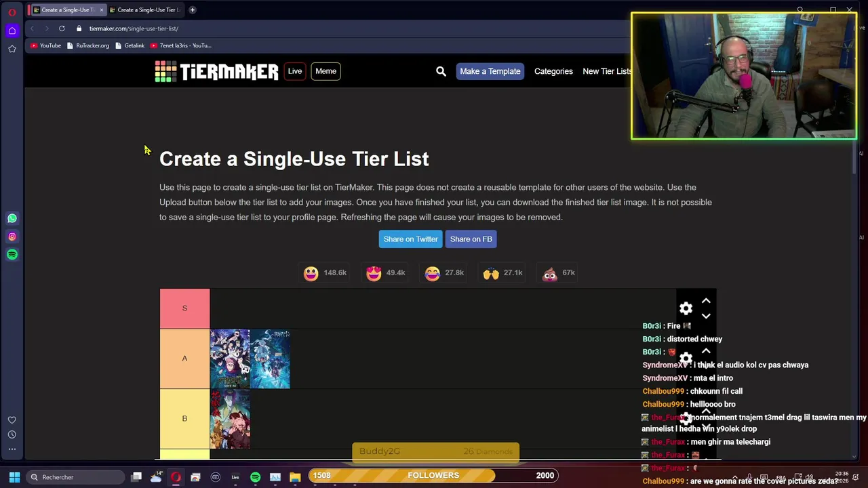Open the YouTube bookmark

(45, 45)
